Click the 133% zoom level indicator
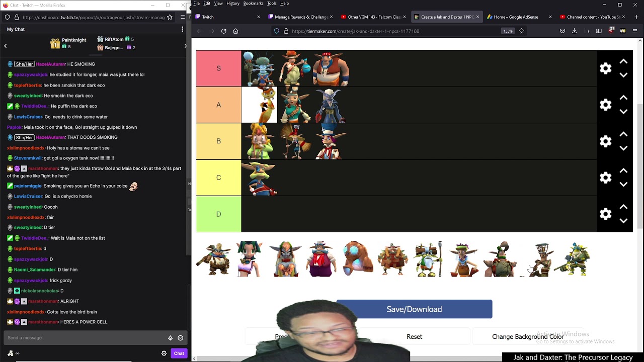The image size is (644, 362). pyautogui.click(x=508, y=31)
